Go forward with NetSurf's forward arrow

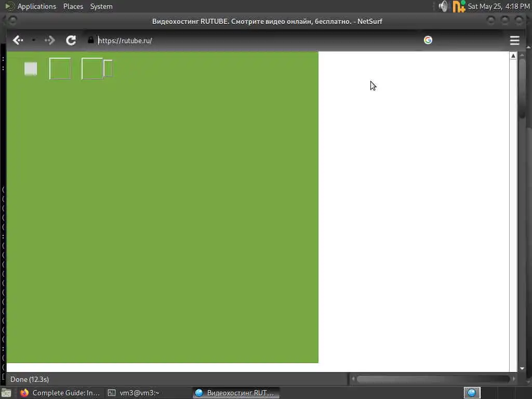(49, 41)
